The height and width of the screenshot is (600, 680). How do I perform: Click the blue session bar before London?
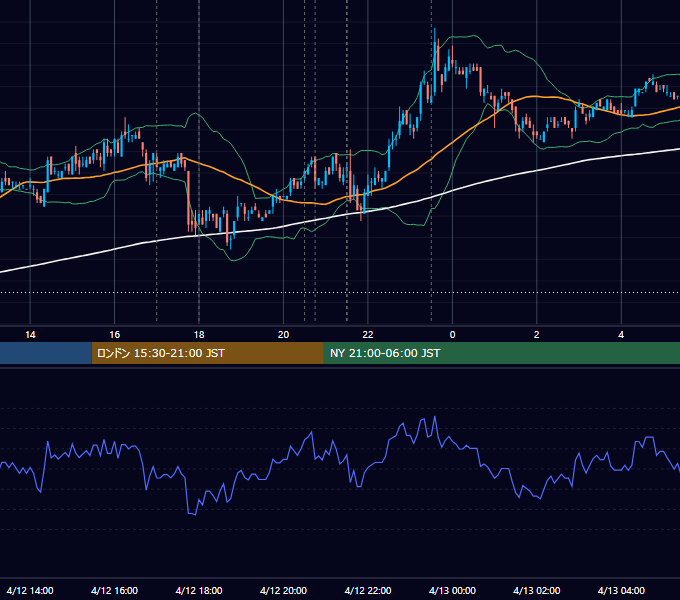click(x=46, y=353)
